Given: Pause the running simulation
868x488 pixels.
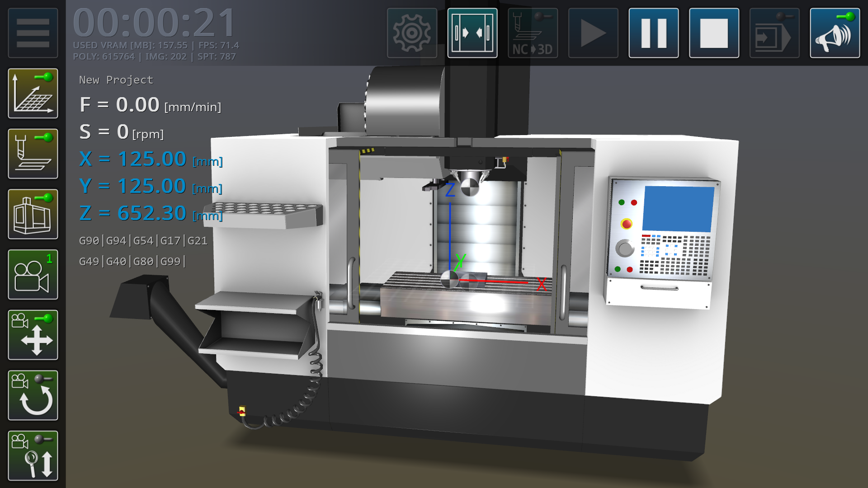Looking at the screenshot, I should coord(654,33).
